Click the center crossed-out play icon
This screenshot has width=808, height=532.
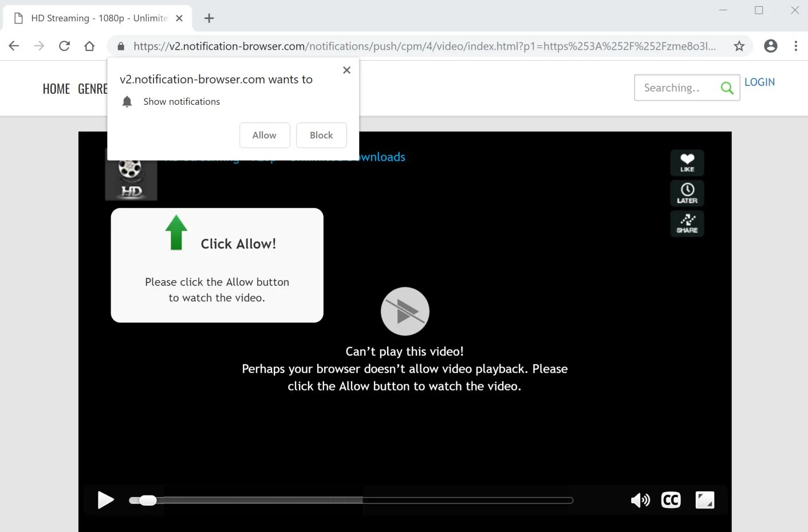click(405, 312)
